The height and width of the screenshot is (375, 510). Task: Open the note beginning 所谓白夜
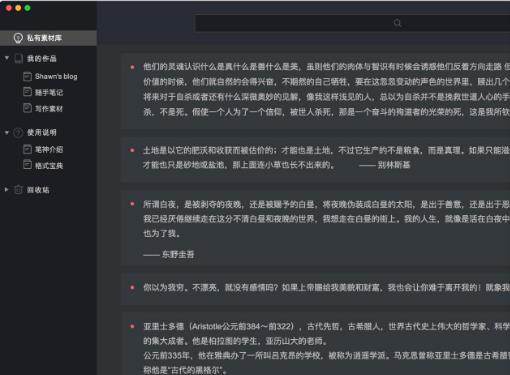(x=315, y=228)
